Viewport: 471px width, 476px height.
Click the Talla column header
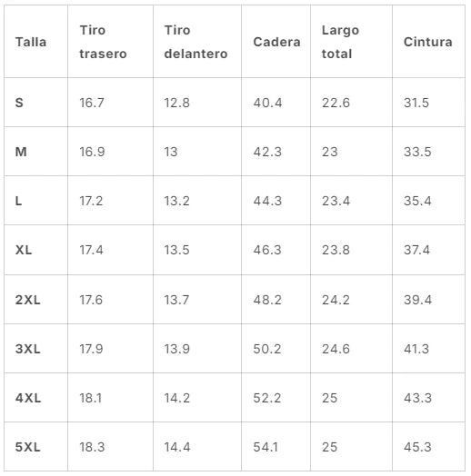(x=31, y=42)
